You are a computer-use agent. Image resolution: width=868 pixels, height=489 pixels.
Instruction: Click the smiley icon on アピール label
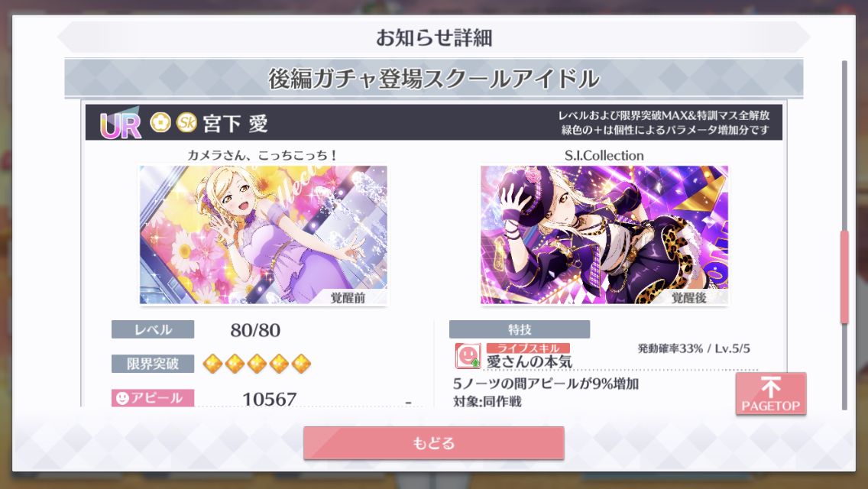pos(122,398)
